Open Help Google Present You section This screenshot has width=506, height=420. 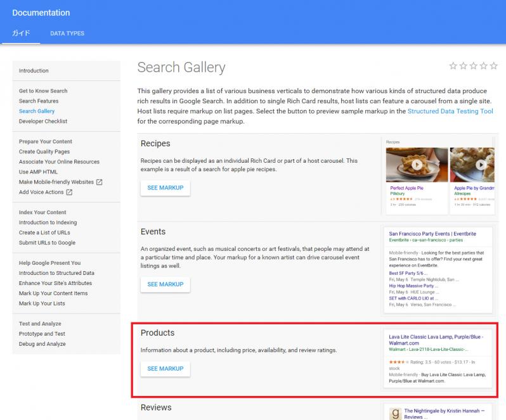49,263
